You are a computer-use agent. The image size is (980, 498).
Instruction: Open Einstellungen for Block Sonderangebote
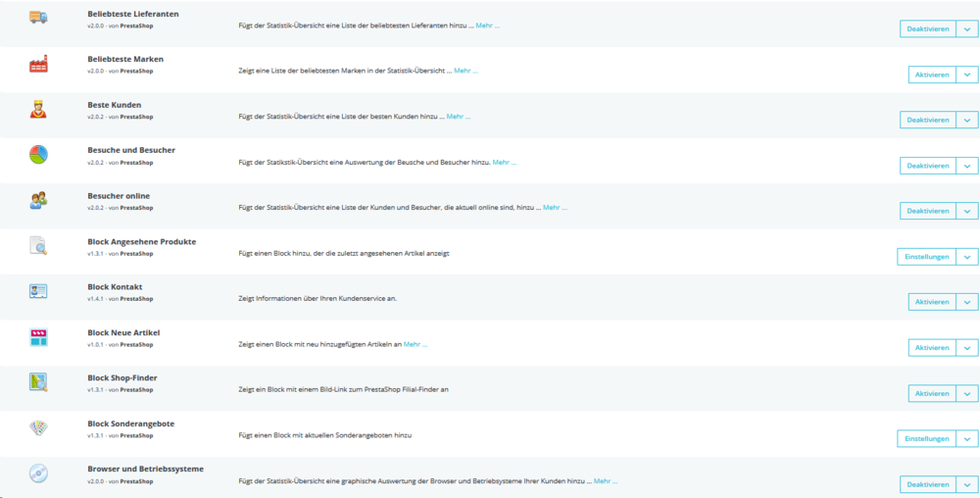click(x=926, y=438)
